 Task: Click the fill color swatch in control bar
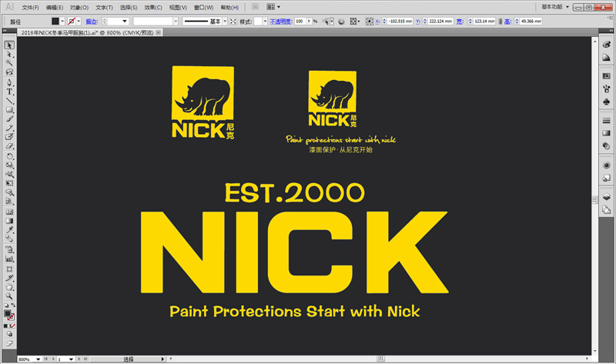(55, 22)
